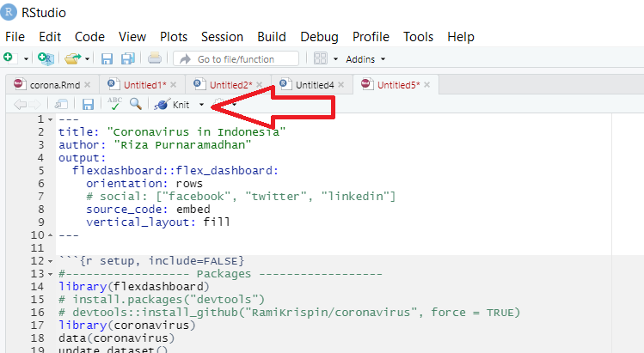Collapse setup chunk fold at line 12
Image resolution: width=644 pixels, height=353 pixels.
pyautogui.click(x=51, y=261)
